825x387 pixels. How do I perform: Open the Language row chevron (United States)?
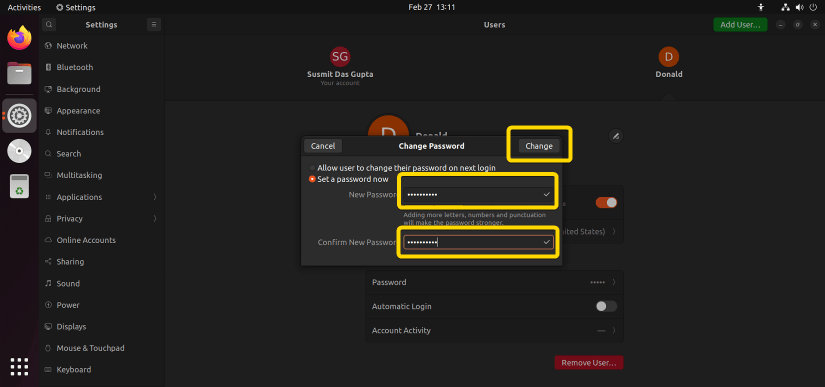point(614,231)
